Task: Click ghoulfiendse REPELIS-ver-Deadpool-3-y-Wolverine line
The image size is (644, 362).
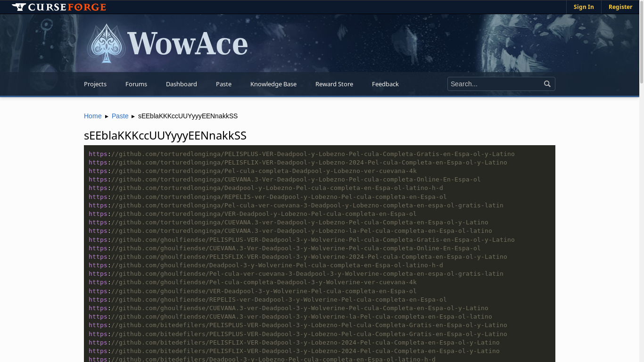Action: [x=268, y=300]
